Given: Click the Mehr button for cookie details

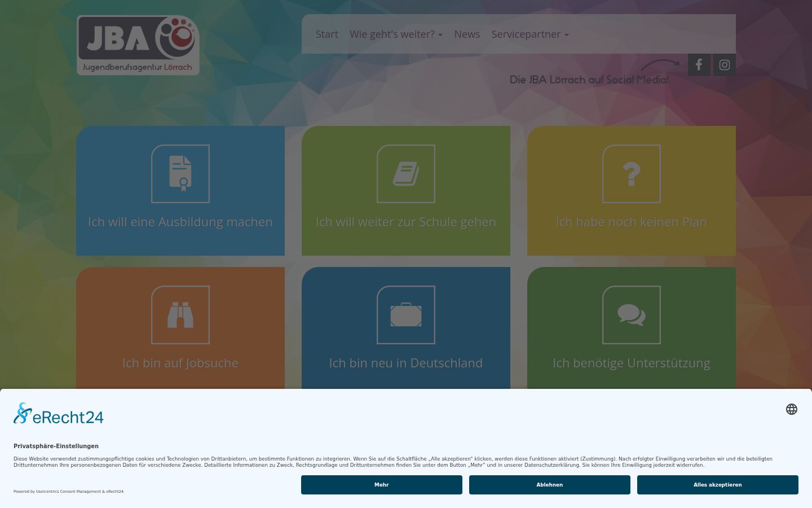Looking at the screenshot, I should (x=382, y=485).
